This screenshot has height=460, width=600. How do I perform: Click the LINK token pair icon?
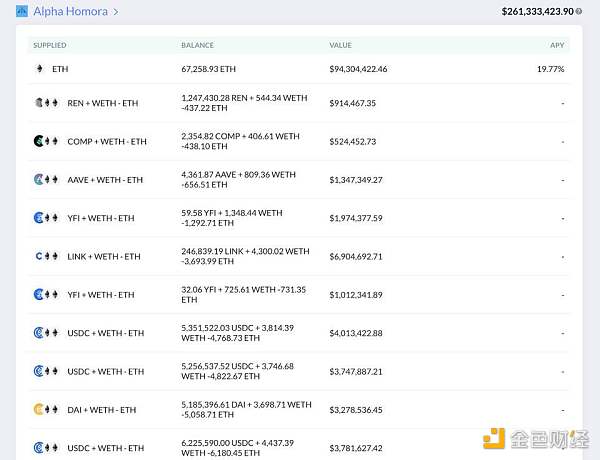(x=41, y=256)
